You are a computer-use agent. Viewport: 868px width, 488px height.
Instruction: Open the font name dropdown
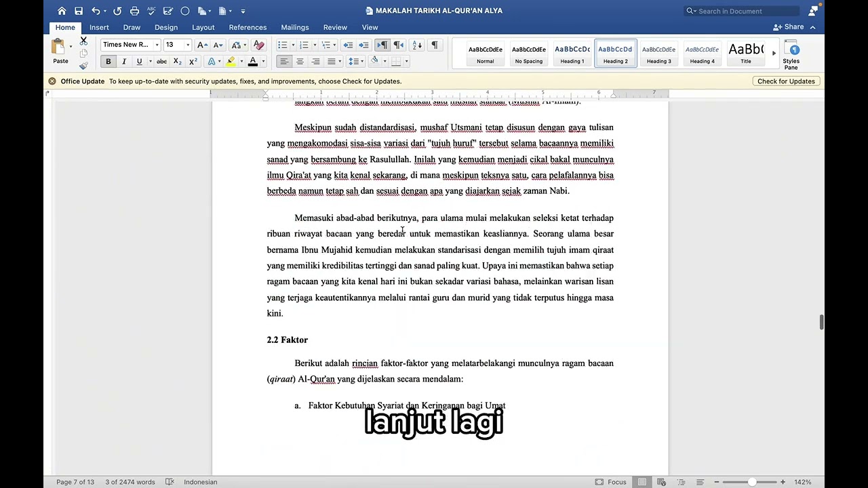point(157,45)
